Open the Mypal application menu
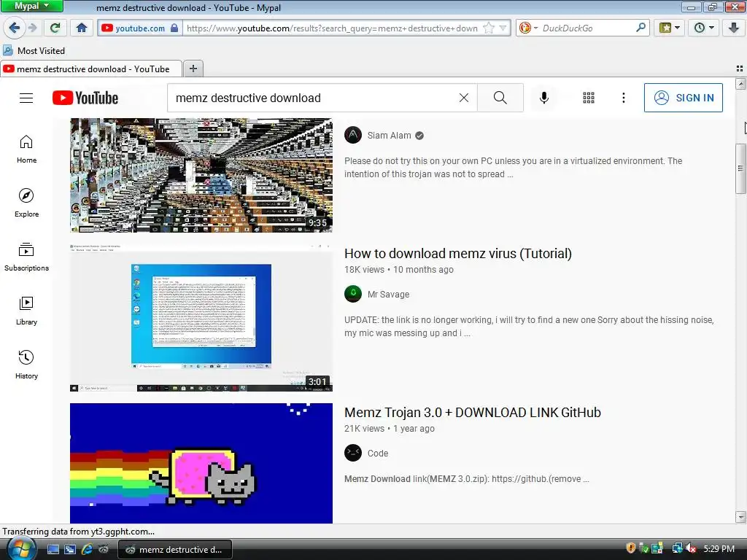 31,6
